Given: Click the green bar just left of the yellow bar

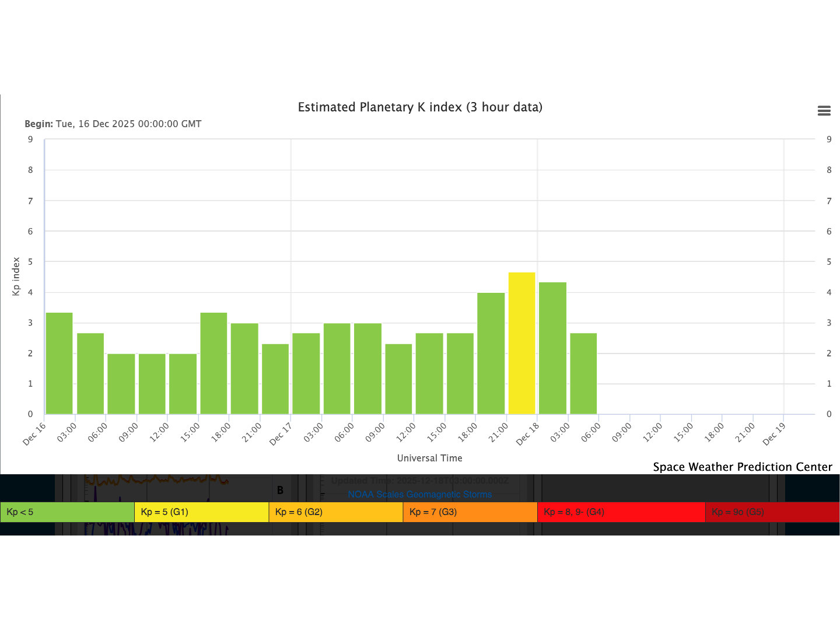Looking at the screenshot, I should coord(491,353).
